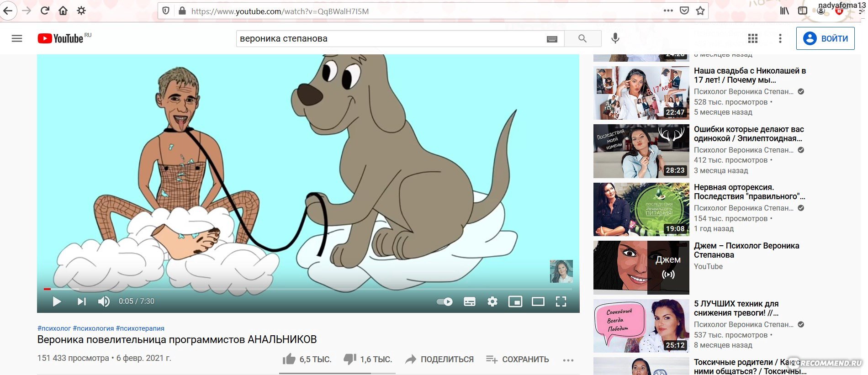This screenshot has height=375, width=868.
Task: Open YouTube guide hamburger menu
Action: (x=17, y=38)
